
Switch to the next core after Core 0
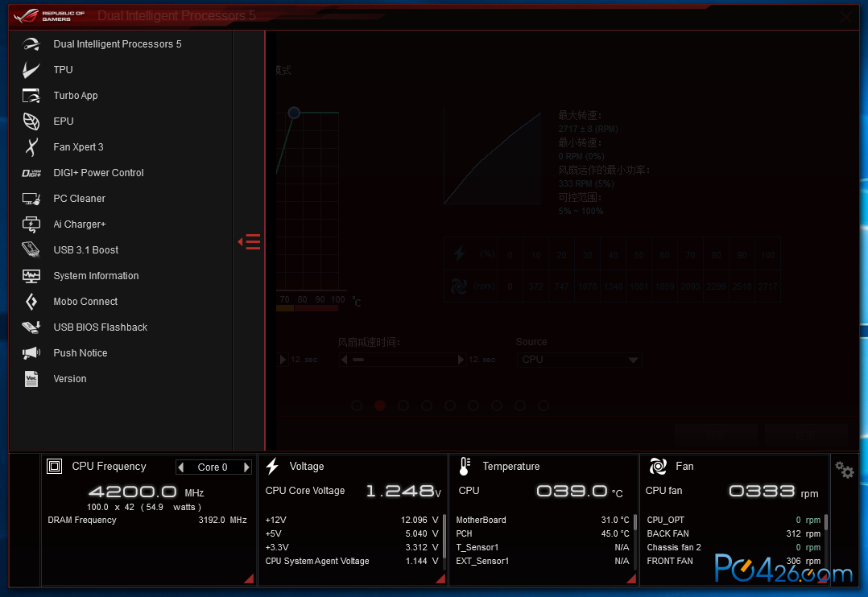[x=246, y=467]
